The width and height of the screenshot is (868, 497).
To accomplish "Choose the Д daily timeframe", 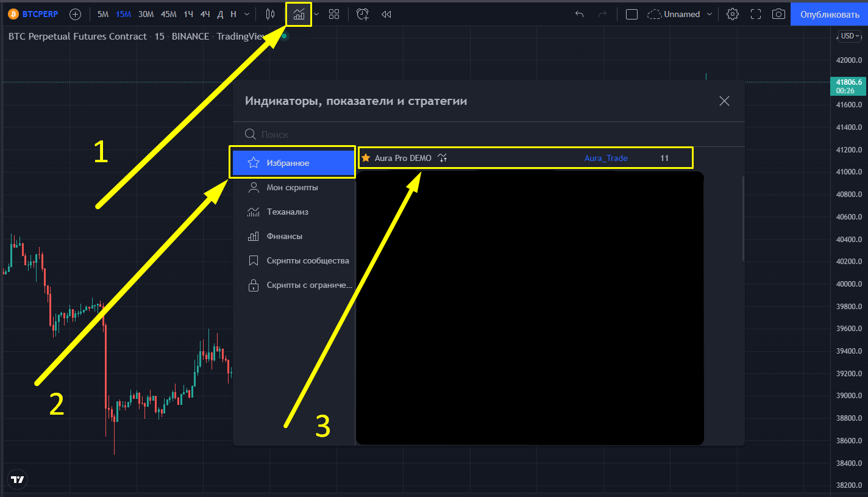I will 220,14.
